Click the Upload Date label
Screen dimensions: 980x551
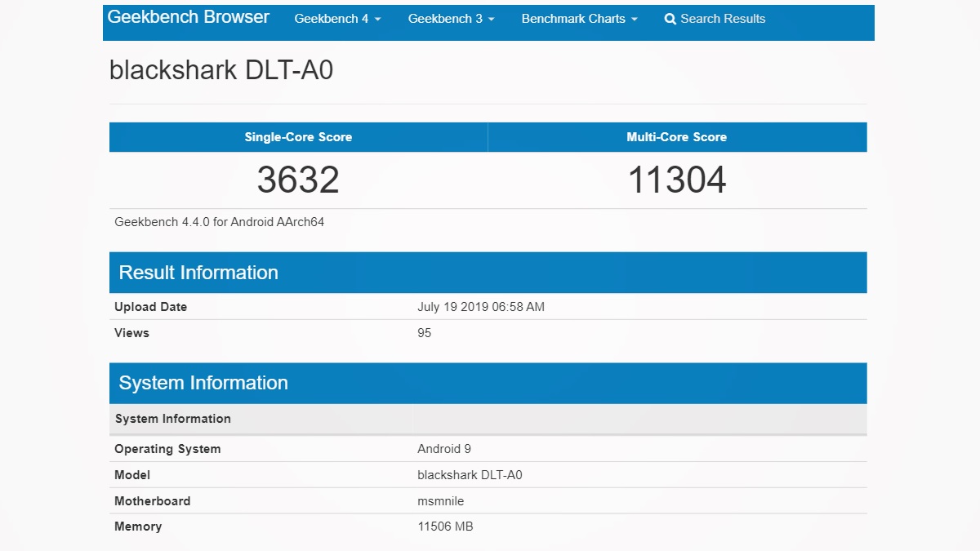point(150,307)
